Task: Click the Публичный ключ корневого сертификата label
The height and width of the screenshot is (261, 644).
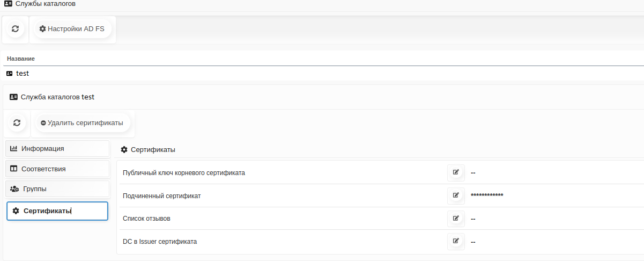Action: pos(184,172)
